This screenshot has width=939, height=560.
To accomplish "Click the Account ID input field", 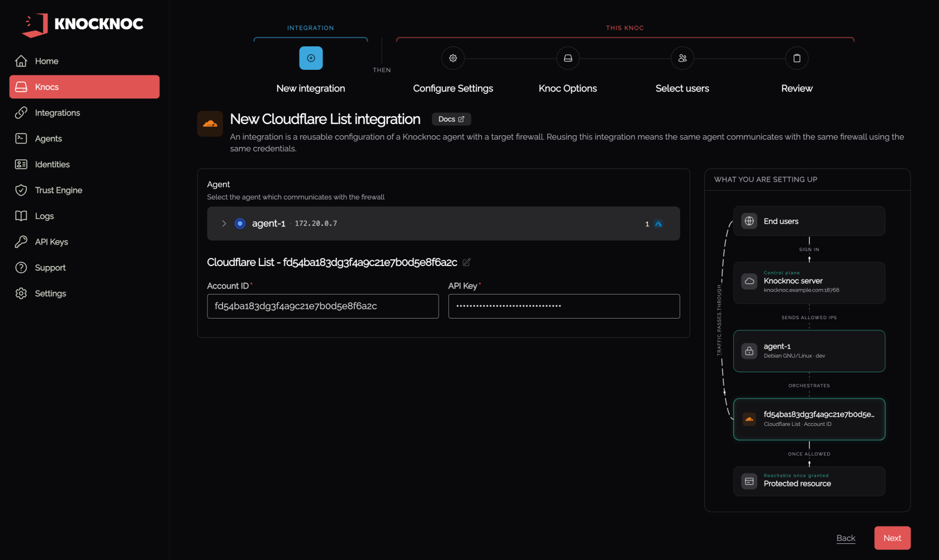I will point(323,306).
